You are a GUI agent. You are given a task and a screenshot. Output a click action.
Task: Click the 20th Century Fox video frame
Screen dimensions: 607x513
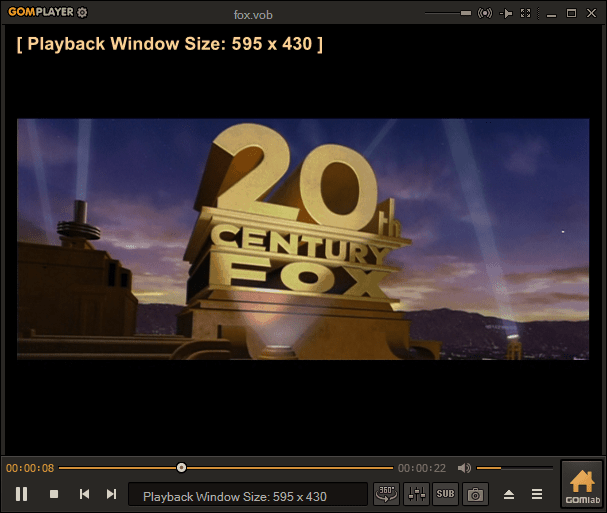click(303, 239)
